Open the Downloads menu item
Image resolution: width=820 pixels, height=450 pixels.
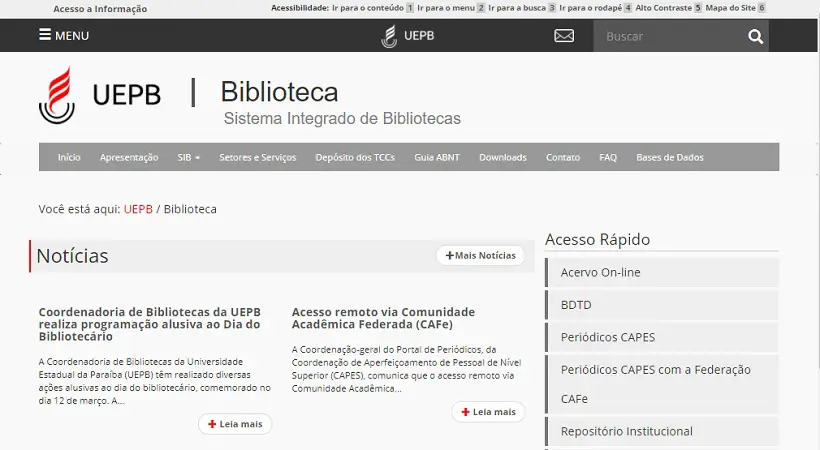[503, 157]
